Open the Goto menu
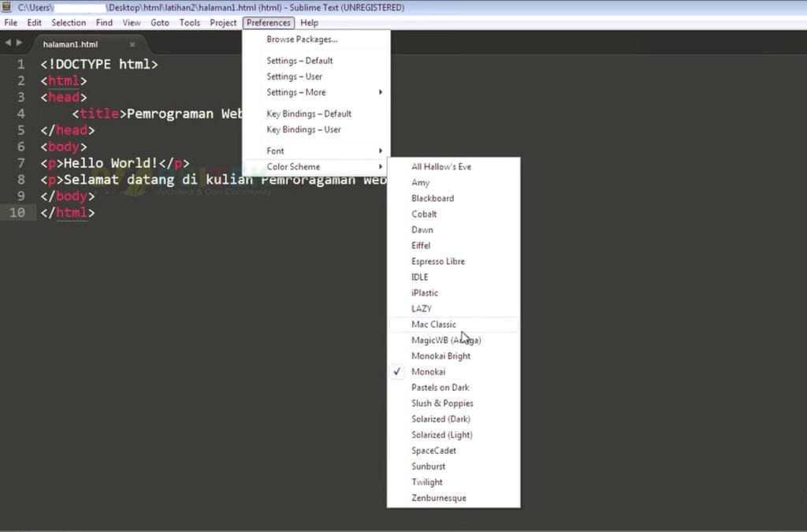 [x=159, y=23]
